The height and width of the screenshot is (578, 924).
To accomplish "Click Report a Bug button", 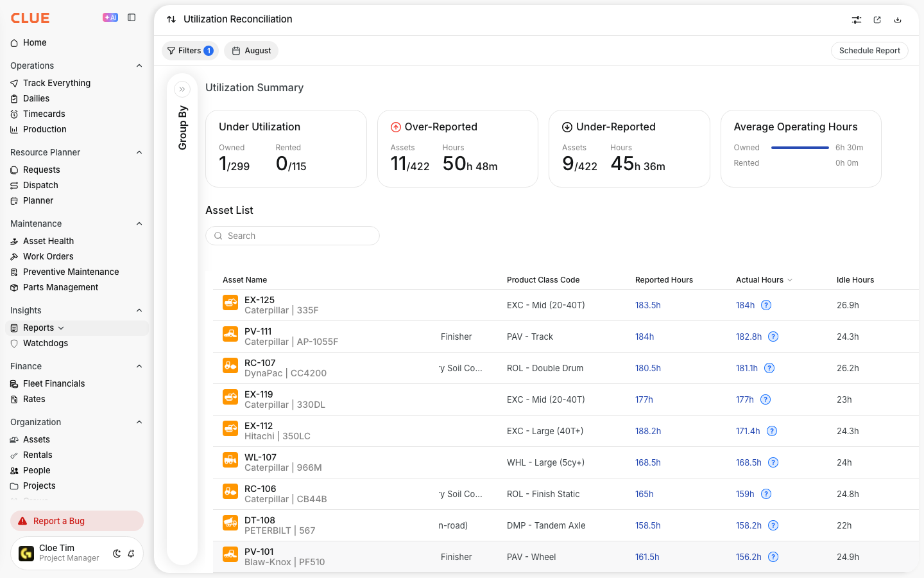I will tap(77, 521).
